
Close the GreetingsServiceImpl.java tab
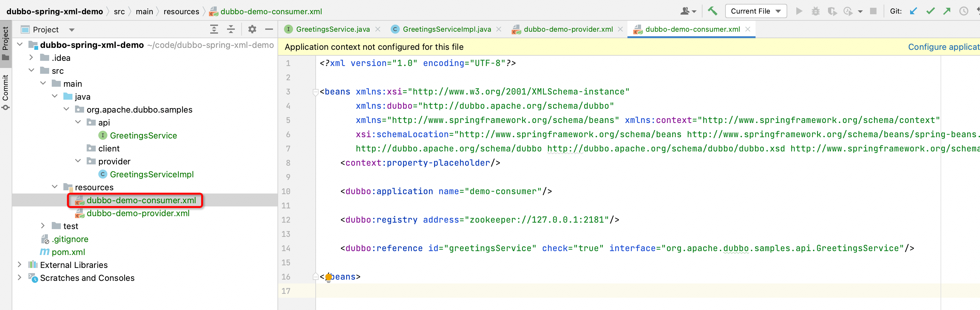(x=499, y=29)
